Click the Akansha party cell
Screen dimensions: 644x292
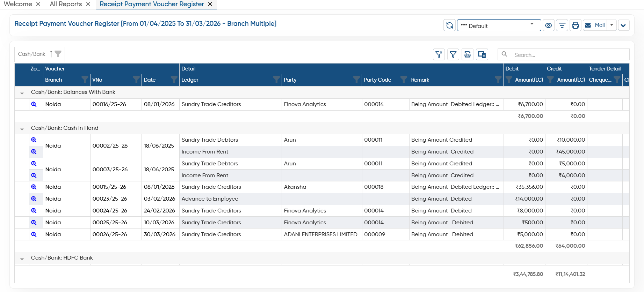(x=321, y=187)
